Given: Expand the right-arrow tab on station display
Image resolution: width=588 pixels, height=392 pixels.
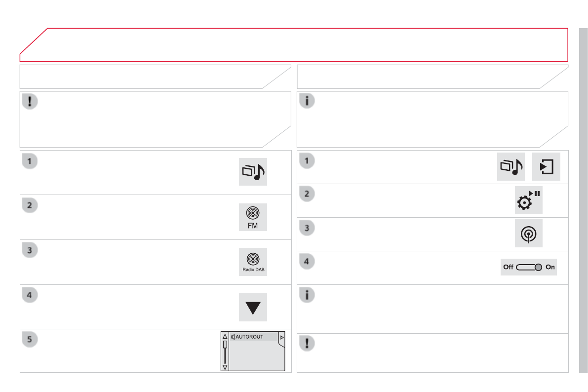Looking at the screenshot, I should [282, 337].
